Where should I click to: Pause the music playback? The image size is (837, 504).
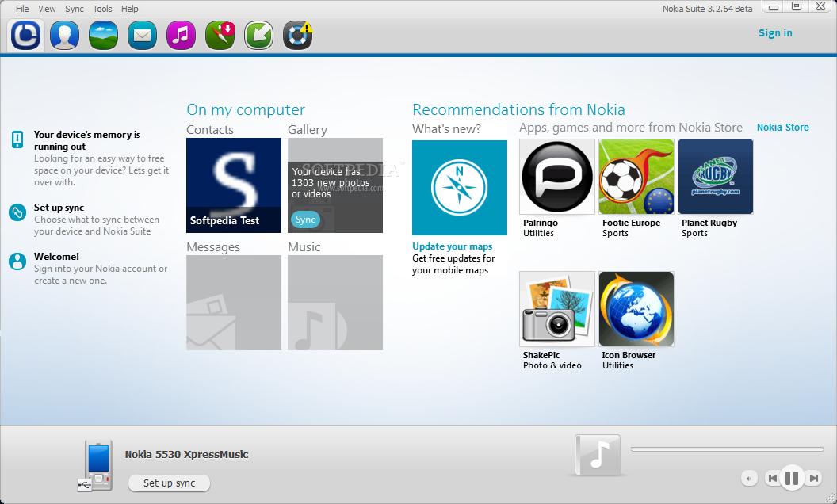pos(792,478)
